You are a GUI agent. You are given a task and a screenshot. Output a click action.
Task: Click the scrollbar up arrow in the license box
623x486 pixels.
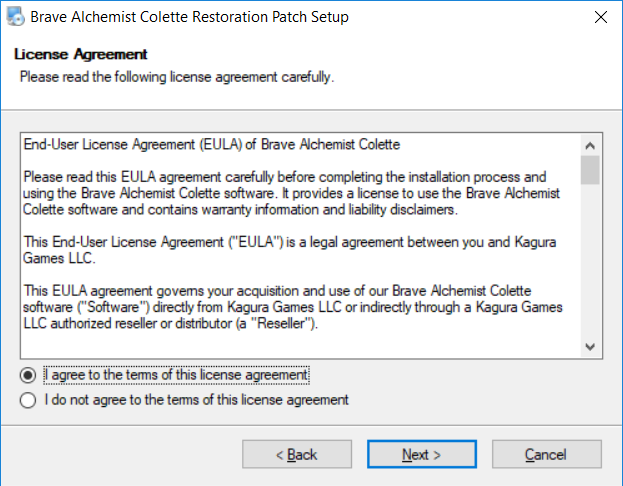[x=590, y=141]
